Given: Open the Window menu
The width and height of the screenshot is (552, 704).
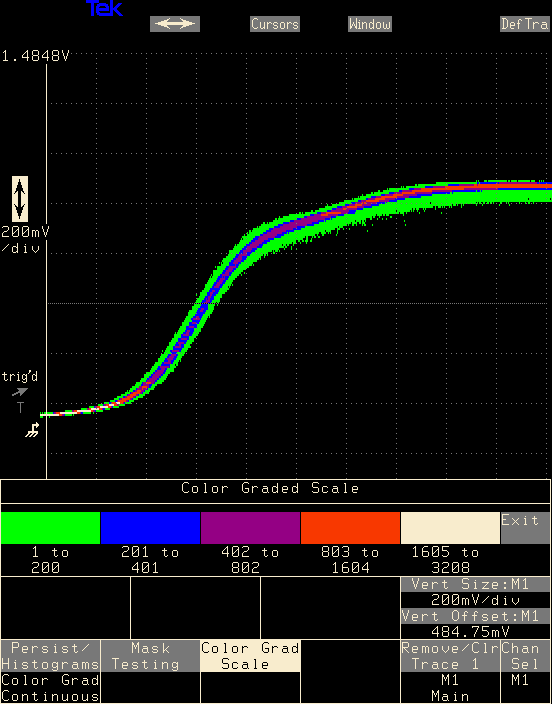Looking at the screenshot, I should click(x=370, y=24).
